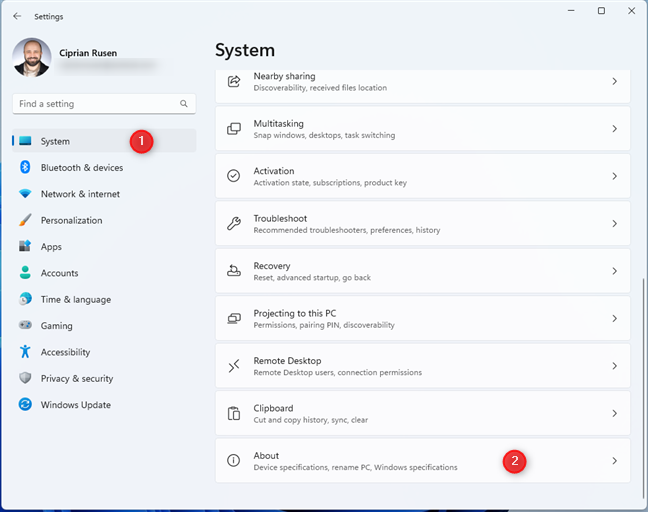
Task: Click the Time & language globe icon
Action: pyautogui.click(x=25, y=299)
